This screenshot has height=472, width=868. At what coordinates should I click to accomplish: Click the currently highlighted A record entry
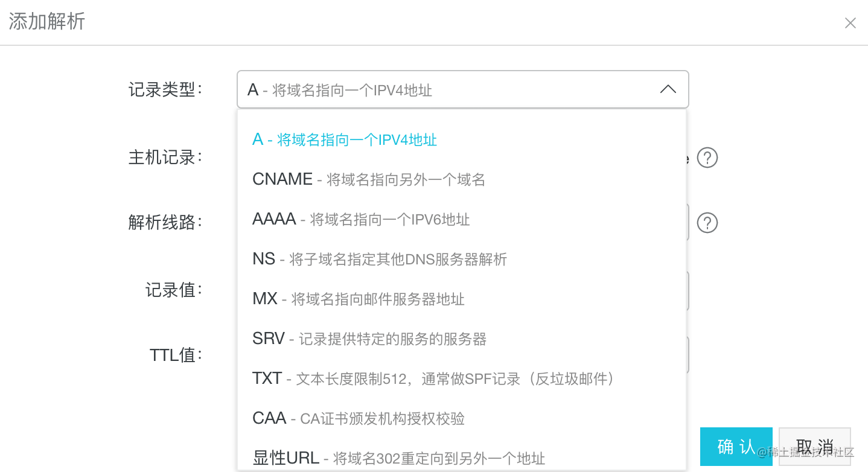click(x=344, y=139)
